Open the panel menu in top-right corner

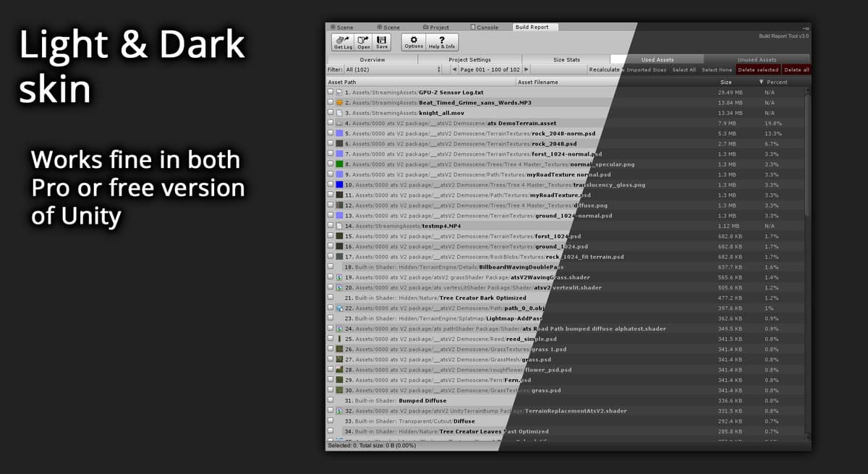click(806, 27)
